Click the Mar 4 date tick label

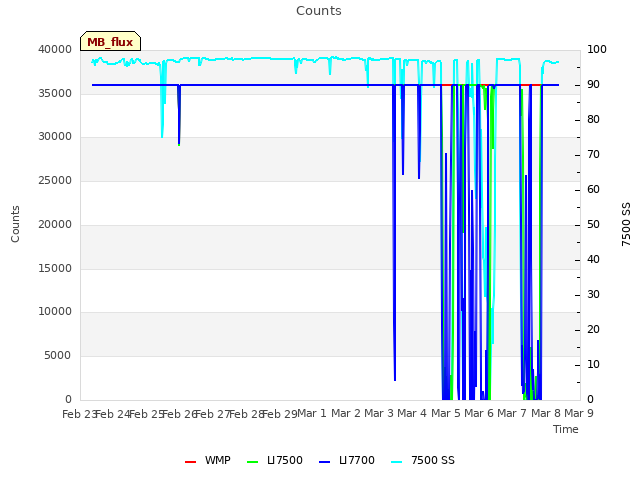pyautogui.click(x=412, y=413)
